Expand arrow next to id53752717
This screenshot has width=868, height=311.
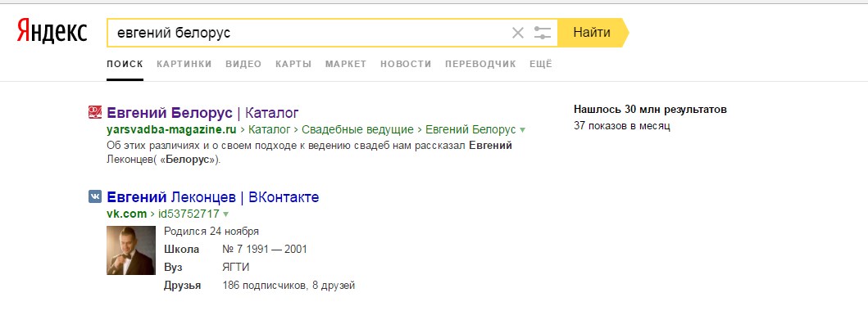[x=225, y=214]
